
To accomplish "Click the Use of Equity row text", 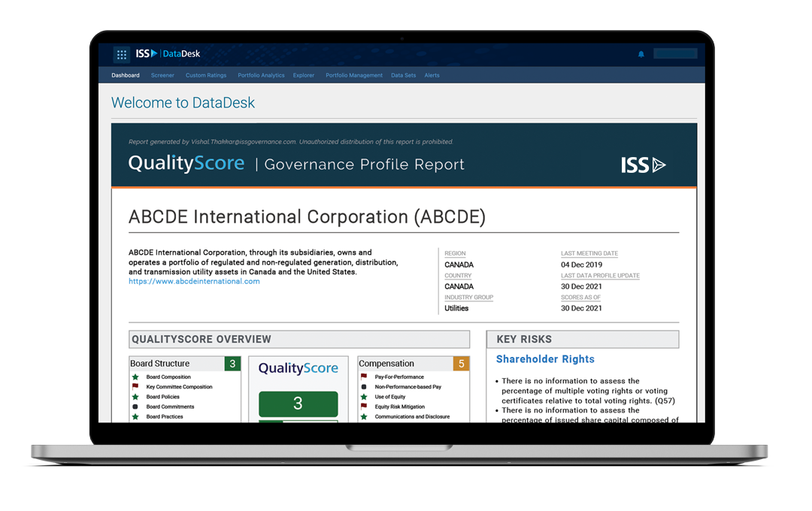I will (390, 397).
